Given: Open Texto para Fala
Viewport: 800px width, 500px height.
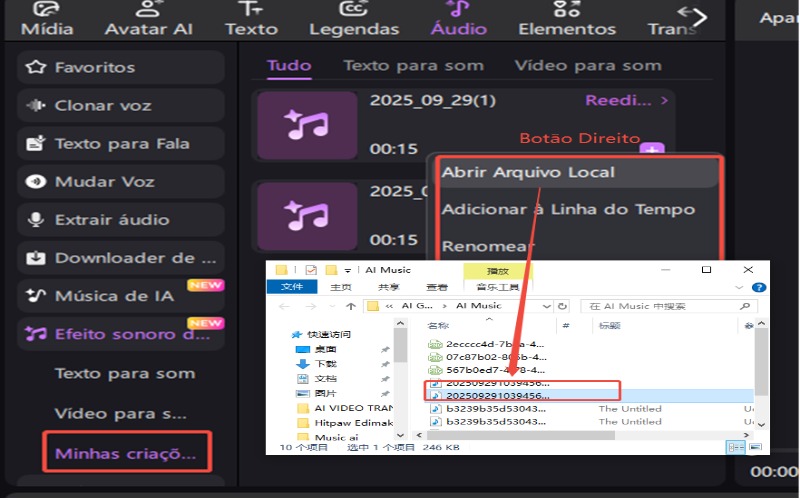Looking at the screenshot, I should (120, 143).
